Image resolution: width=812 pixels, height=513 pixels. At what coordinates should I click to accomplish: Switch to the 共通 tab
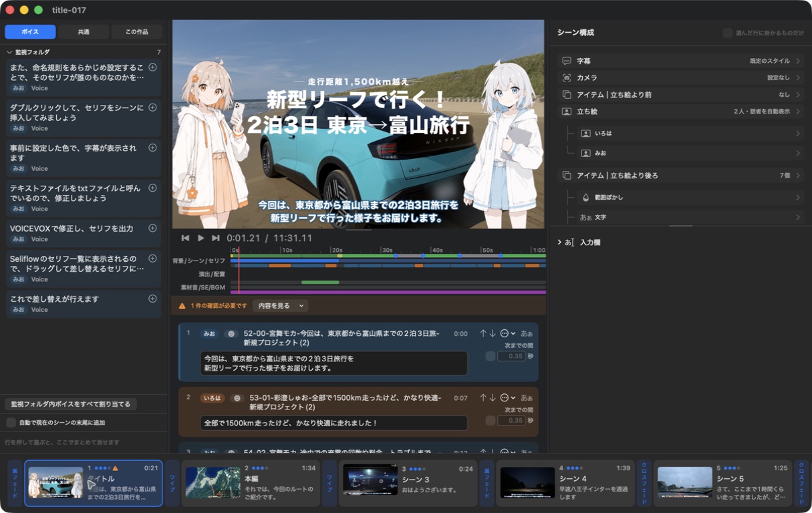84,31
